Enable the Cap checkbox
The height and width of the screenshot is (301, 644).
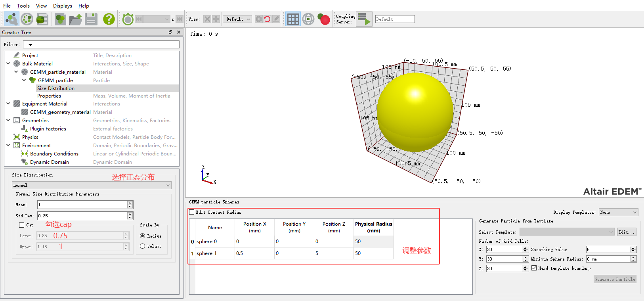coord(22,225)
